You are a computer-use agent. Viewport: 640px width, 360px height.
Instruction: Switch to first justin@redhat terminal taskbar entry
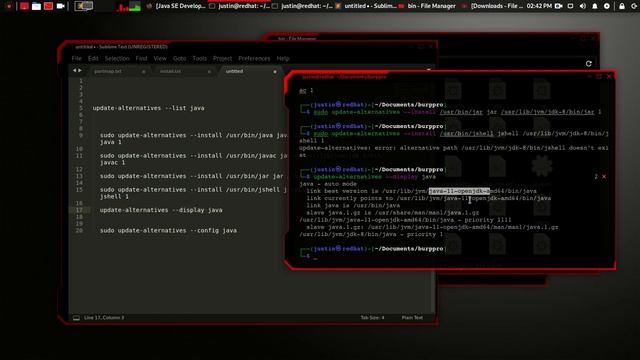(239, 6)
